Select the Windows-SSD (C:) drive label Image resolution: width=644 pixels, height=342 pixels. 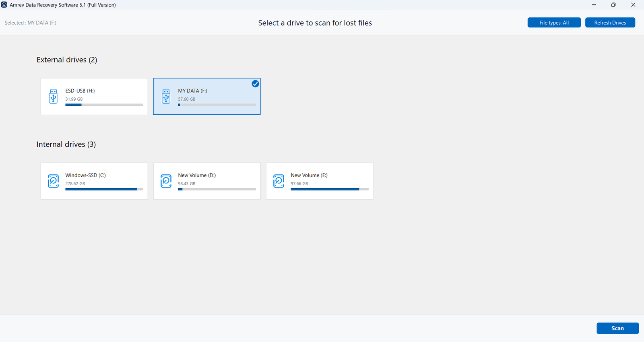(86, 175)
